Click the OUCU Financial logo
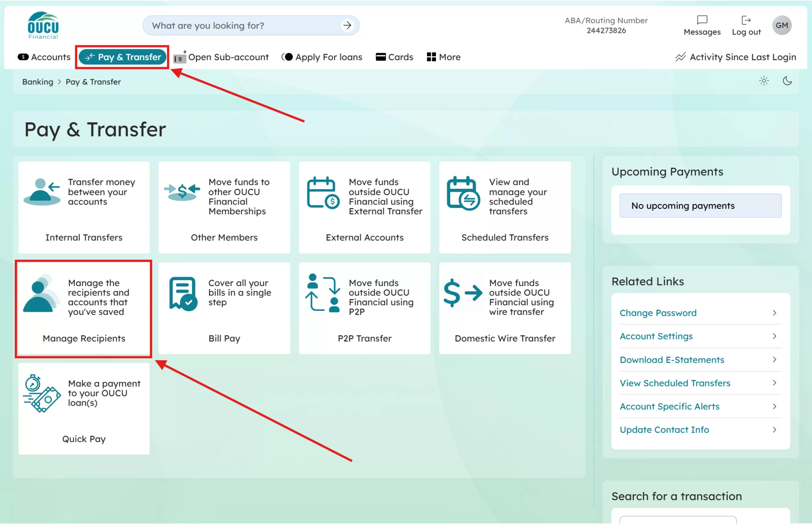Screen dimensions: 812x525 (43, 26)
